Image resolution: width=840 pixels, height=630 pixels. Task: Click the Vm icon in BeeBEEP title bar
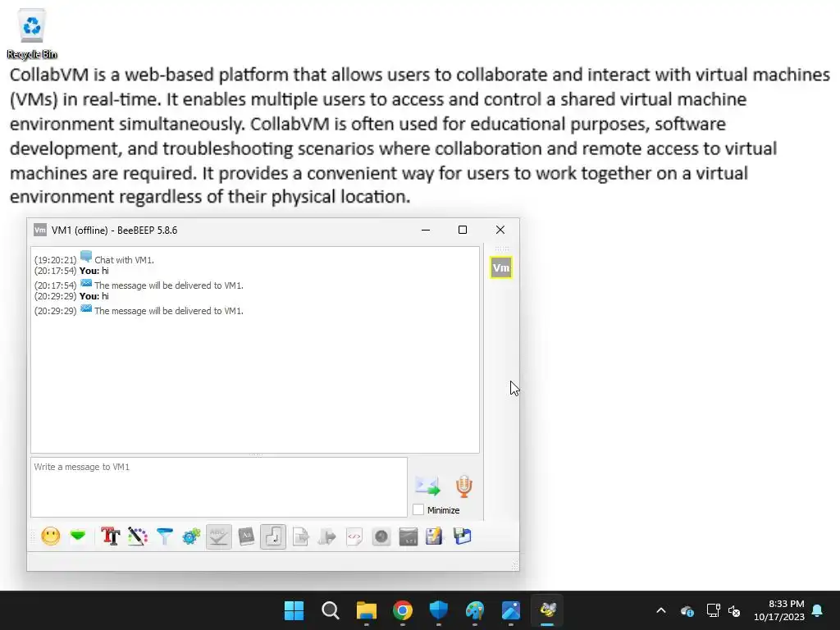40,230
